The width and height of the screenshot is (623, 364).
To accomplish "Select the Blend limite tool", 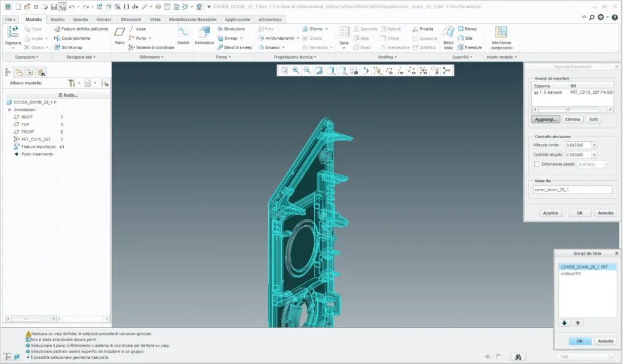I will coord(448,36).
